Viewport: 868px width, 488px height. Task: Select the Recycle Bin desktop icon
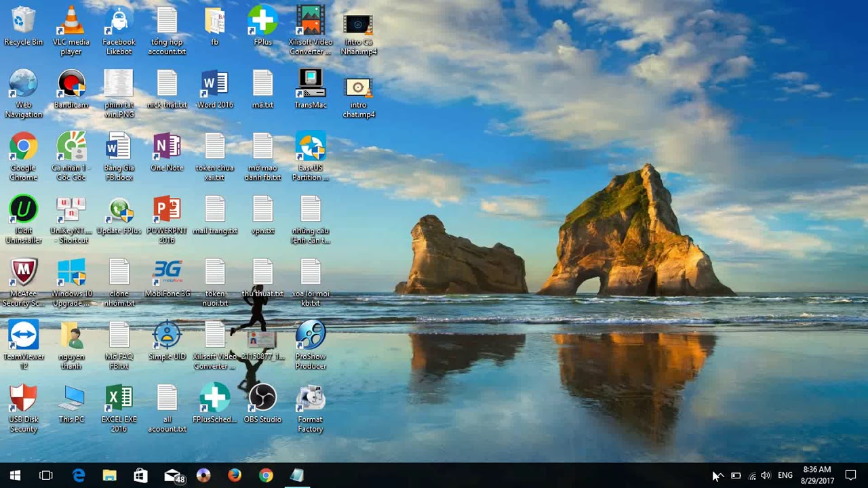pos(23,26)
